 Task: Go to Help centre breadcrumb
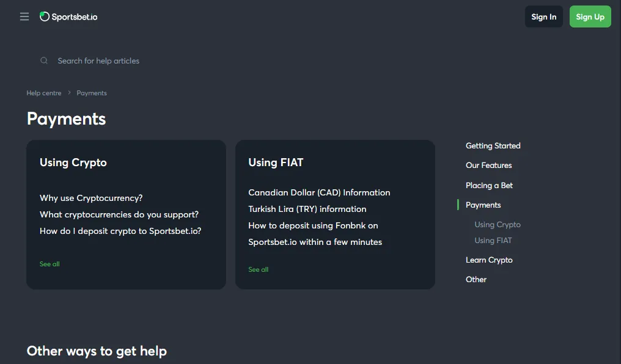point(44,93)
